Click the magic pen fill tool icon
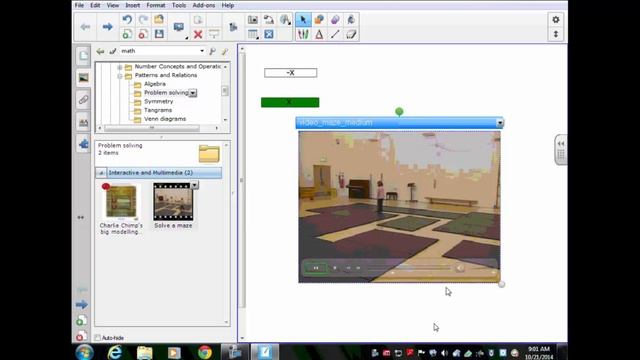 (351, 20)
